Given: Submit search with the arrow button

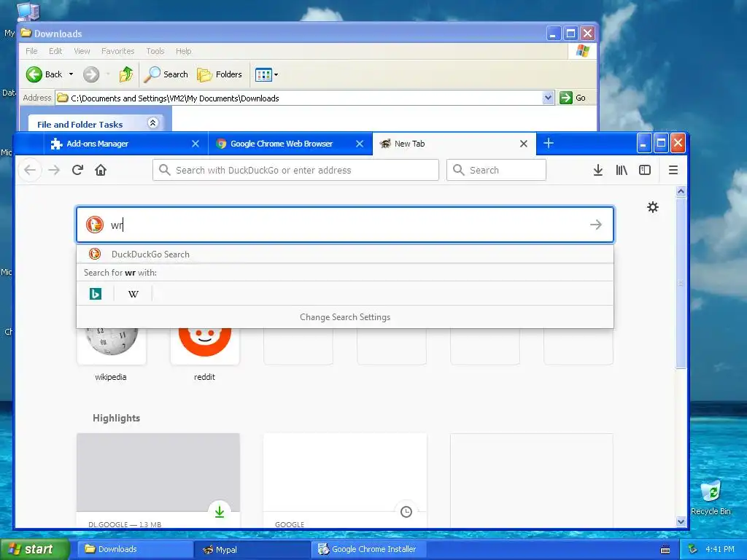Looking at the screenshot, I should click(x=596, y=225).
